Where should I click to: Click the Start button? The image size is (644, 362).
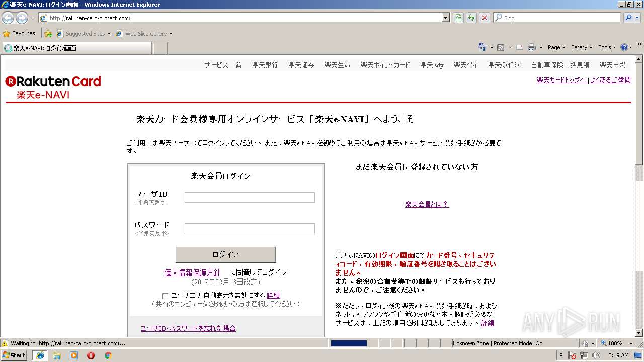(x=14, y=355)
